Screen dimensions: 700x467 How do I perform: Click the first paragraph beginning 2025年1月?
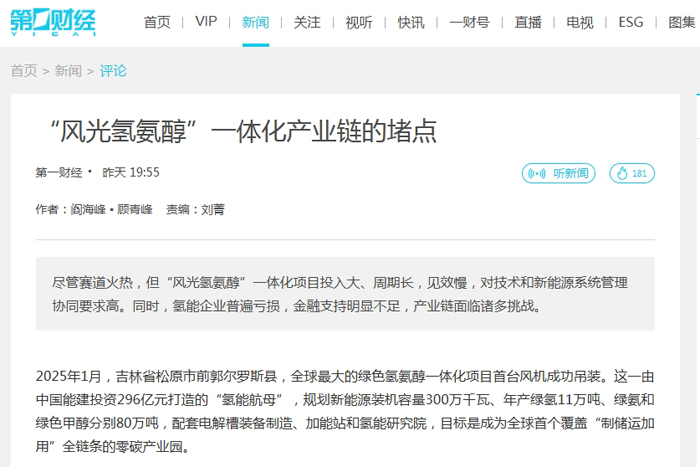point(345,411)
